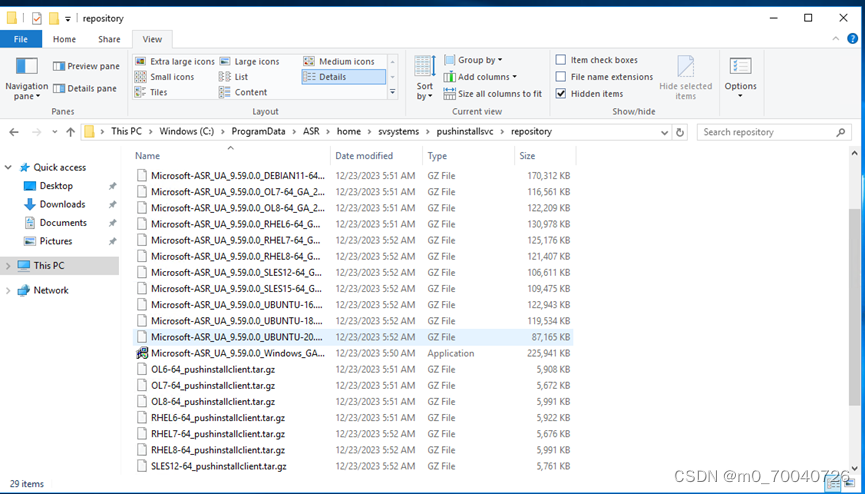Screen dimensions: 865x494
Task: Open the Navigation pane menu
Action: tap(26, 79)
